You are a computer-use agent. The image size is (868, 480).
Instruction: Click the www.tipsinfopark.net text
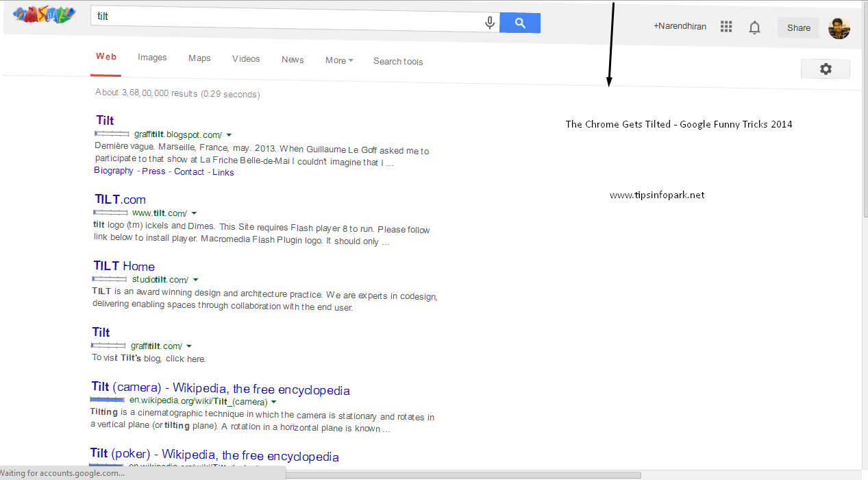click(657, 195)
